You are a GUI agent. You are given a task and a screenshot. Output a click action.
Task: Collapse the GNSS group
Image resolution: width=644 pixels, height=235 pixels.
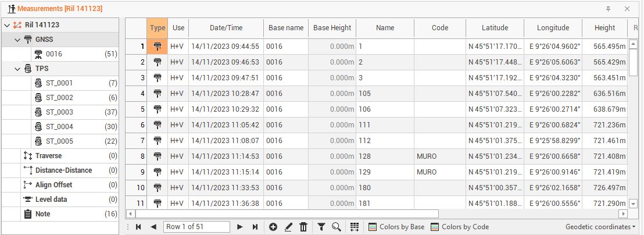point(17,40)
